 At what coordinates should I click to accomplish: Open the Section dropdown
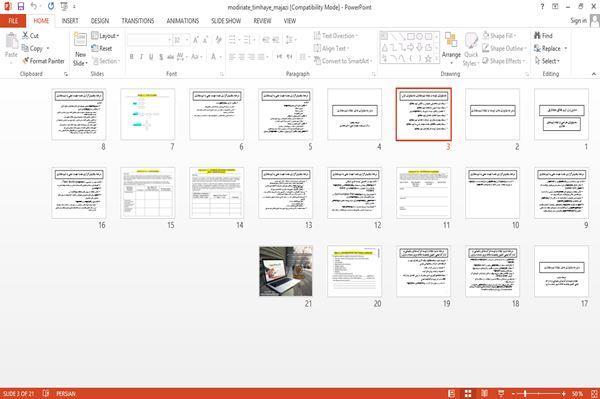coord(106,61)
